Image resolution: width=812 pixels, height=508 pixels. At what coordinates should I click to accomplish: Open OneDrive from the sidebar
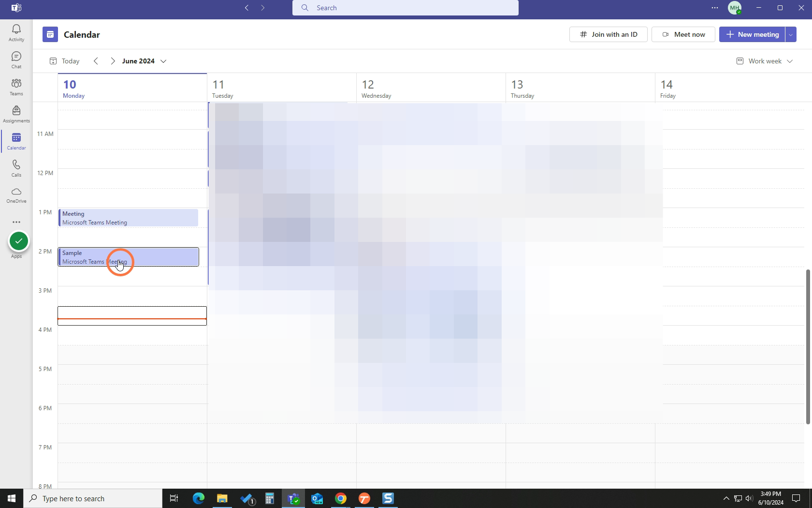pyautogui.click(x=16, y=195)
